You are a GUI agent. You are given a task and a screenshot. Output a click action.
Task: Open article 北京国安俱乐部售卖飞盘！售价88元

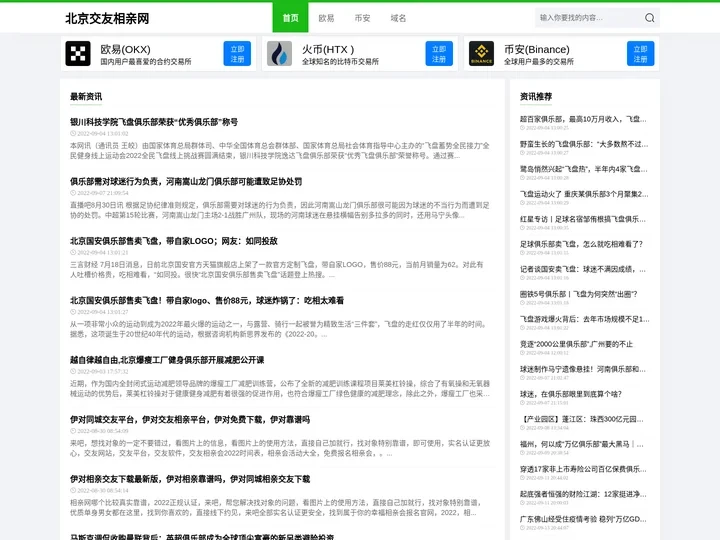(207, 300)
